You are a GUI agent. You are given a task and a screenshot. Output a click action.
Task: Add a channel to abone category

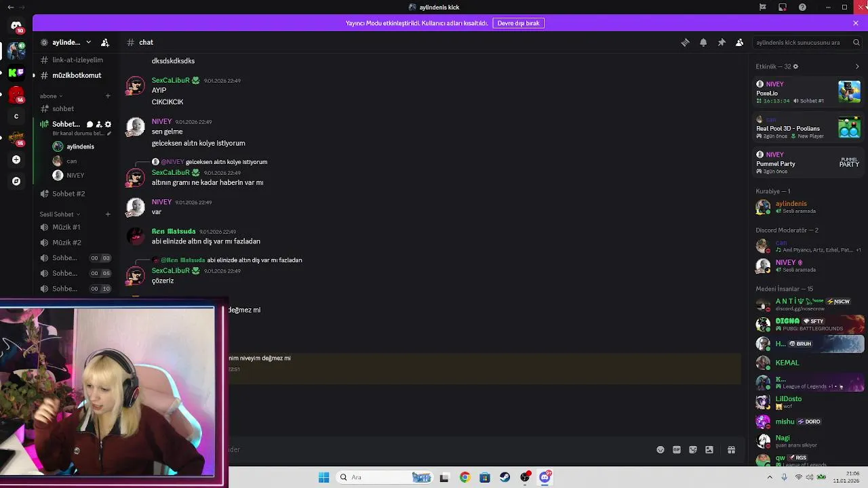[108, 96]
